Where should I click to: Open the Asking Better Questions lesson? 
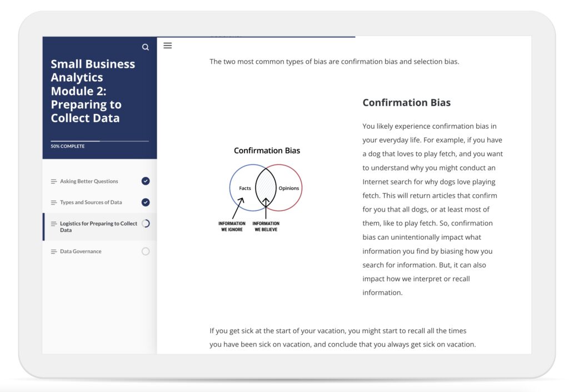(x=89, y=182)
